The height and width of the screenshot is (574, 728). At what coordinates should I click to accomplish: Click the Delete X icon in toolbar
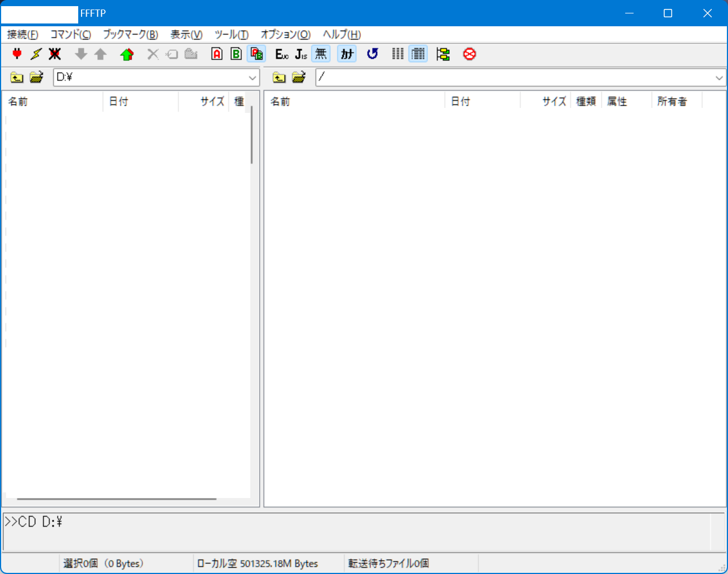[153, 54]
